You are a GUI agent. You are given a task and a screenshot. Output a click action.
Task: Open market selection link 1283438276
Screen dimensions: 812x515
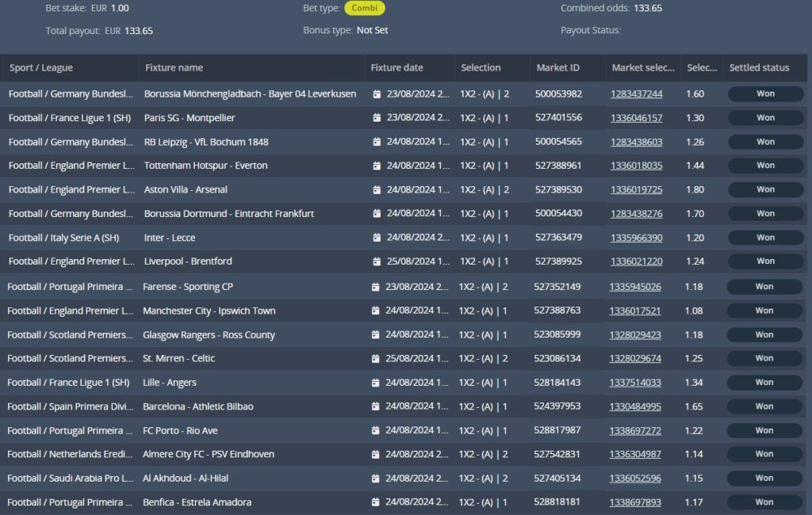(637, 214)
